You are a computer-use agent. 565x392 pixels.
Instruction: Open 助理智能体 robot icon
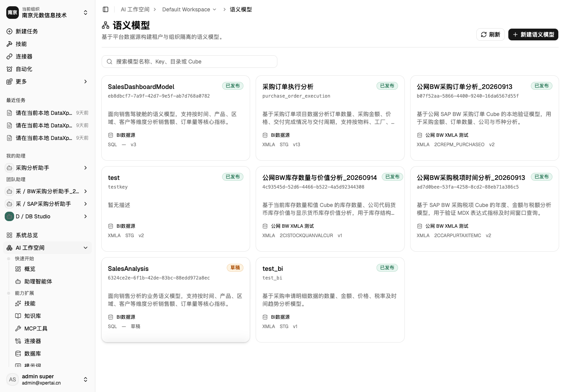pyautogui.click(x=18, y=281)
